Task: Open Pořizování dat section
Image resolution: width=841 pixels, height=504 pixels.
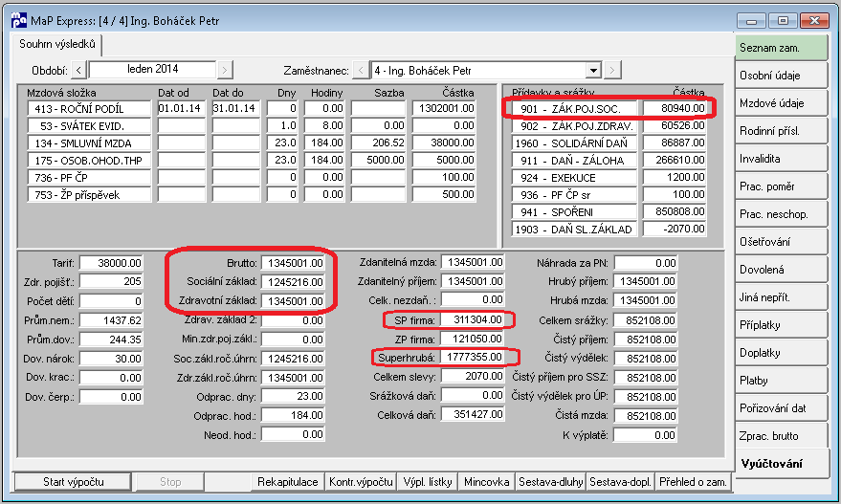Action: coord(782,408)
